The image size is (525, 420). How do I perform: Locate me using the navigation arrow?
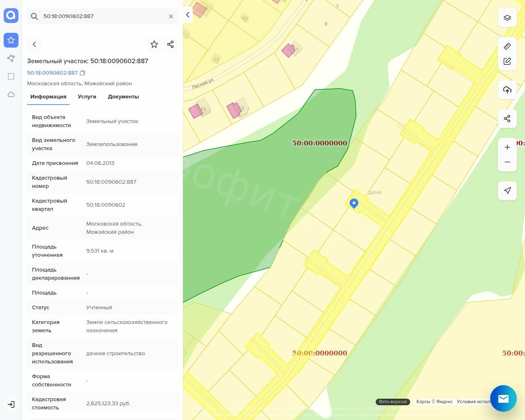pos(507,190)
